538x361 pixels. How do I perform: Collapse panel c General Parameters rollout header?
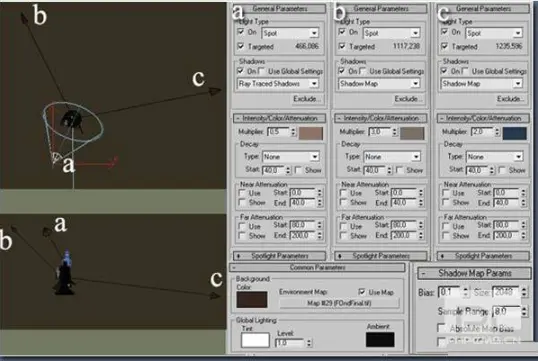(x=483, y=9)
